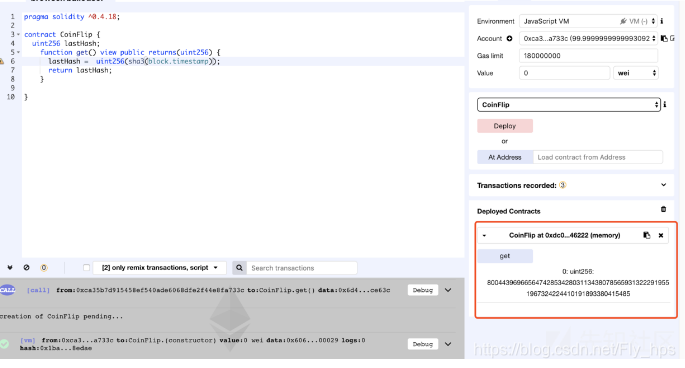Click Debug on the CoinFlip.get call log
This screenshot has width=685, height=368.
[x=422, y=290]
